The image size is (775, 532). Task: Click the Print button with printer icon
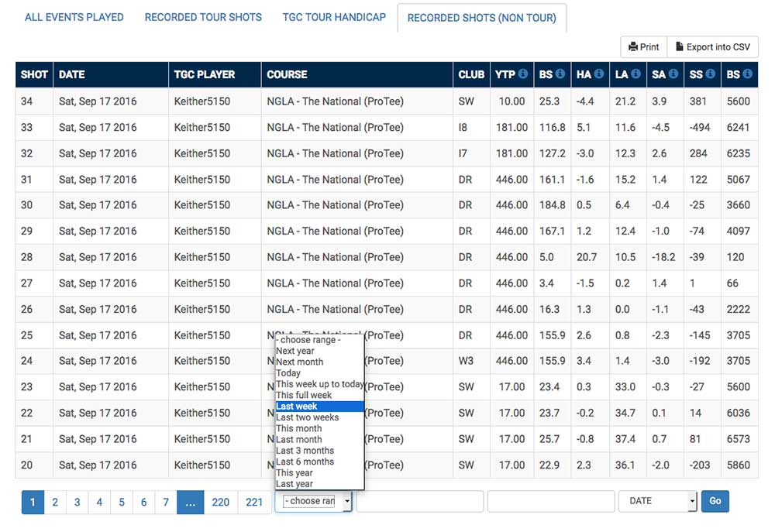[x=644, y=47]
